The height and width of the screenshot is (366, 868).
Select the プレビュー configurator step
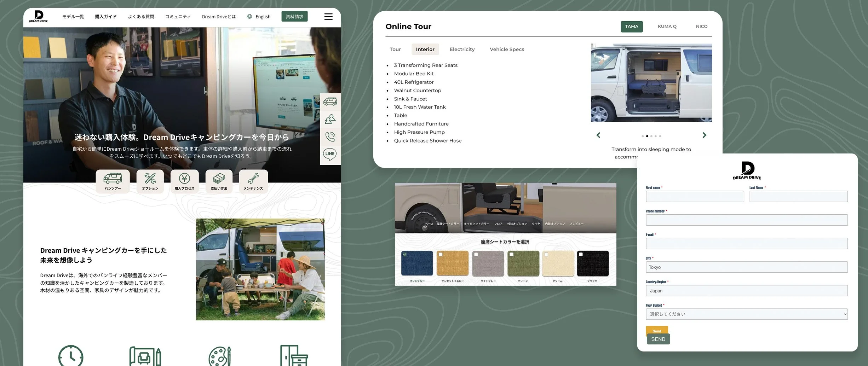tap(576, 224)
